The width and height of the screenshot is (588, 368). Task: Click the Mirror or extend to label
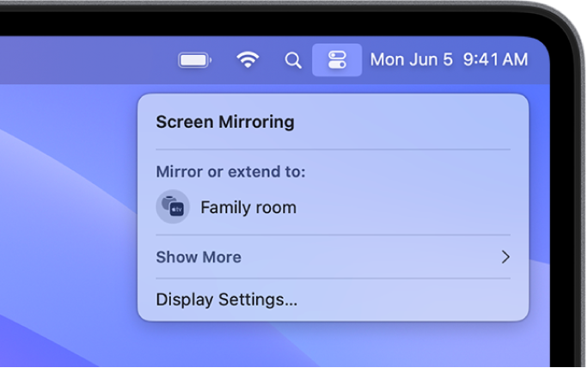230,172
